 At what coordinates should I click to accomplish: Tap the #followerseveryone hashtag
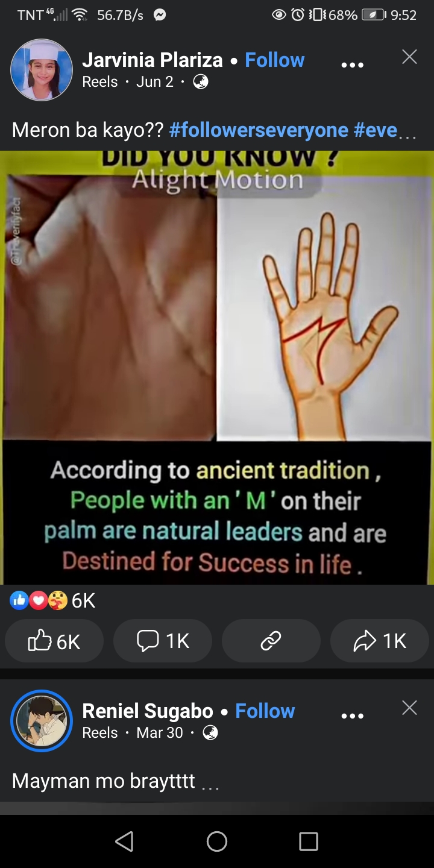259,130
